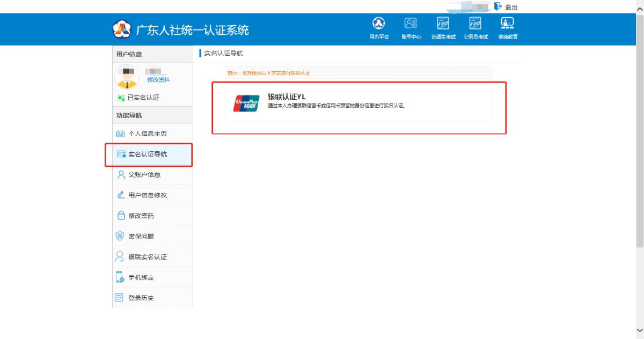Click the 选调生考试 exam icon
Viewport: 644px width, 339px height.
pyautogui.click(x=443, y=24)
